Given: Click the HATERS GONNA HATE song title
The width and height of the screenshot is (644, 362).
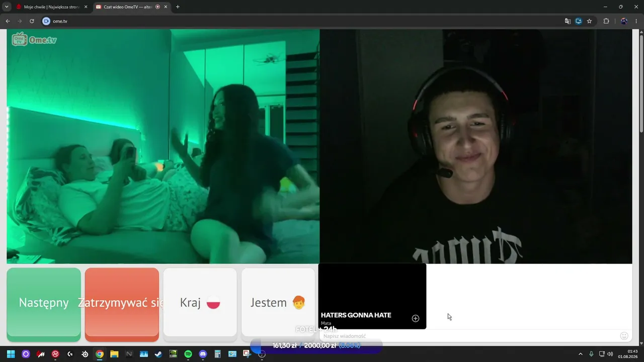Looking at the screenshot, I should pos(356,315).
